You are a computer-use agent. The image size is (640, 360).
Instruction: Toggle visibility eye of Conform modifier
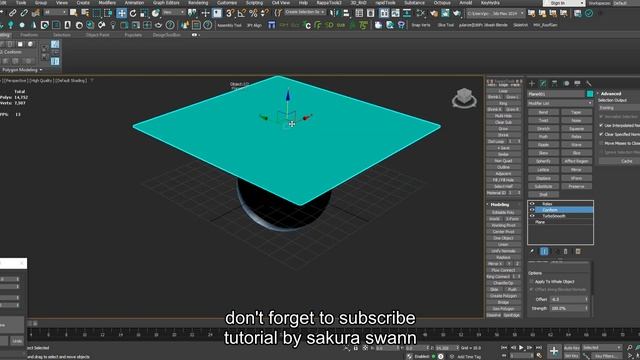pos(532,210)
